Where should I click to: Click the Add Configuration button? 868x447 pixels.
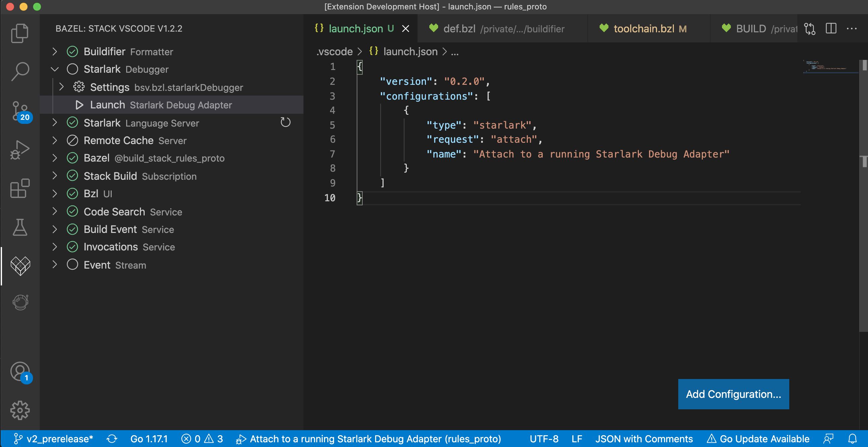tap(733, 394)
